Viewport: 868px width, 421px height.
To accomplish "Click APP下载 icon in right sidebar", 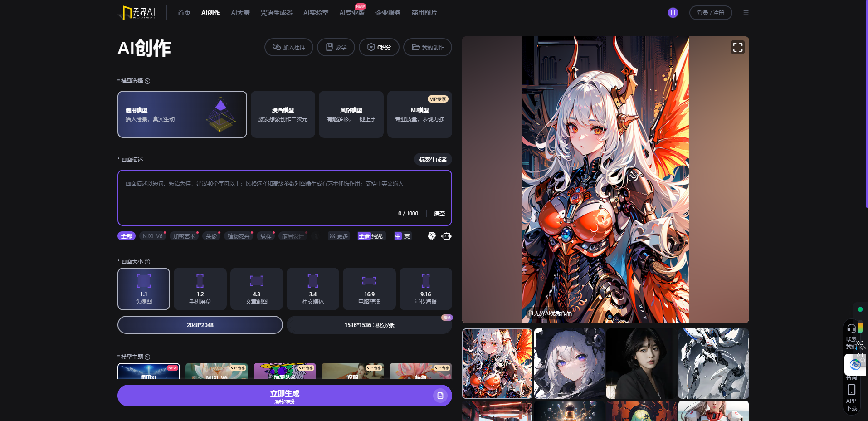I will [851, 389].
